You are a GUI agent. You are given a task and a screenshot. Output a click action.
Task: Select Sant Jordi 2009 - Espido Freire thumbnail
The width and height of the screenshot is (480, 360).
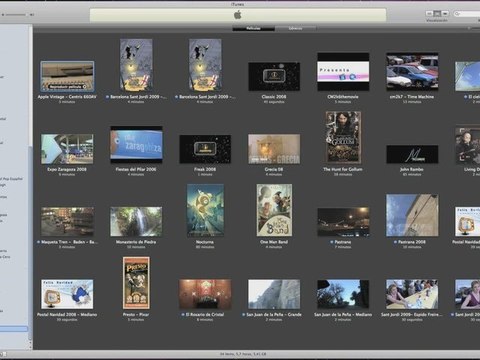tap(412, 294)
